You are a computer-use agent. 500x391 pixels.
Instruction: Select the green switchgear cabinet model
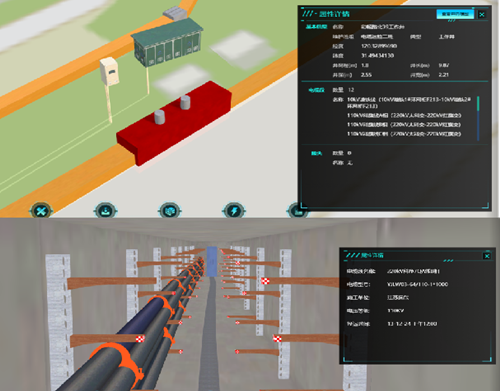(168, 43)
